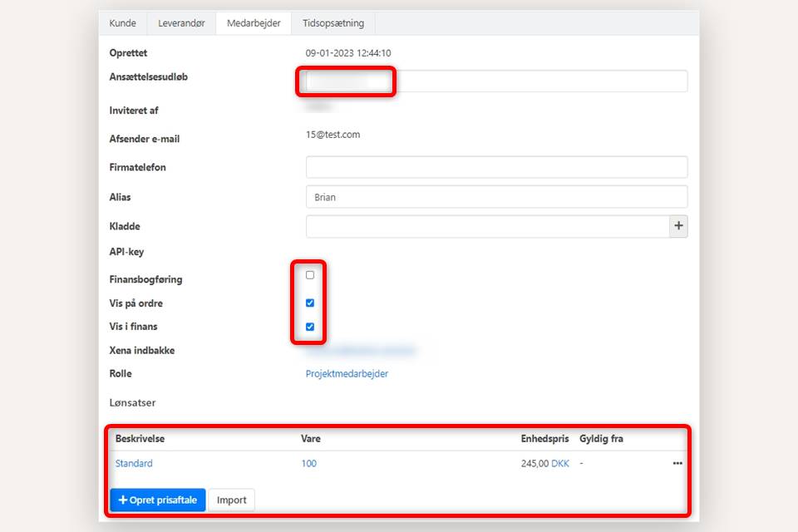This screenshot has height=532, width=798.
Task: Toggle the Vis i finans checkbox
Action: click(310, 327)
